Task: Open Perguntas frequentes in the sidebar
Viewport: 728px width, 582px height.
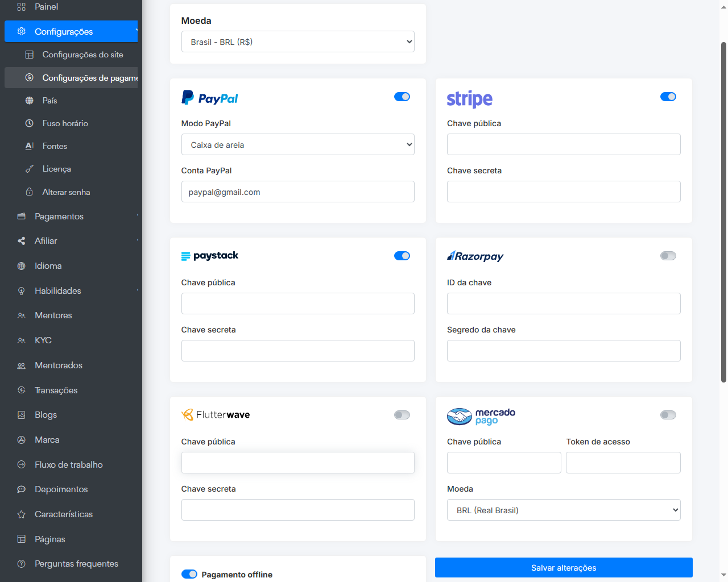Action: 76,564
